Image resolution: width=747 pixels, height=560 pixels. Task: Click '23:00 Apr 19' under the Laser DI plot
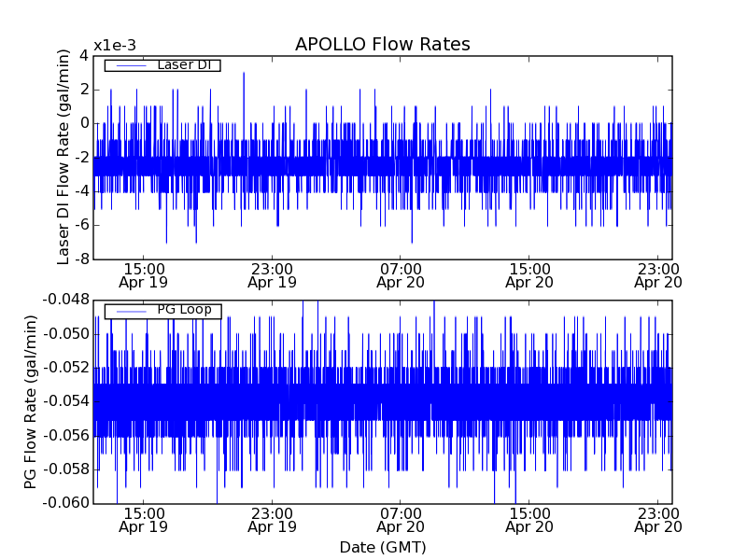pos(272,276)
